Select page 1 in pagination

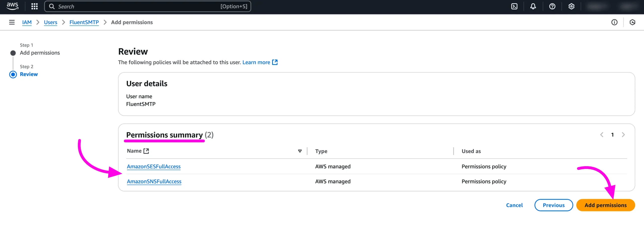612,135
